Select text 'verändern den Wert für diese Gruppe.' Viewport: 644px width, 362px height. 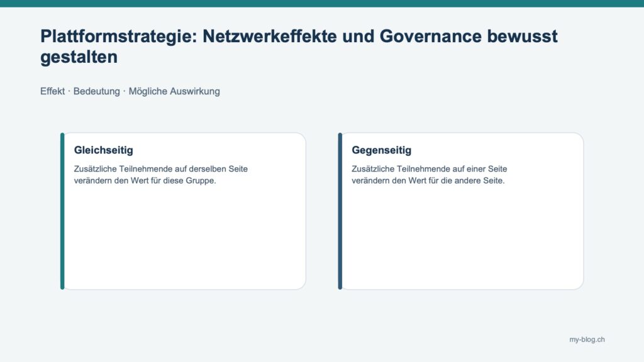tap(145, 180)
